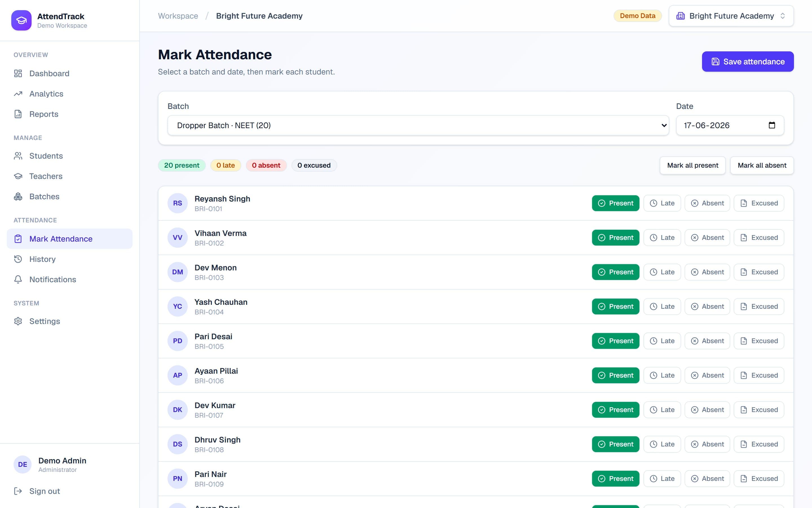Open the calendar picker icon in Date field
Viewport: 812px width, 508px height.
(x=772, y=125)
